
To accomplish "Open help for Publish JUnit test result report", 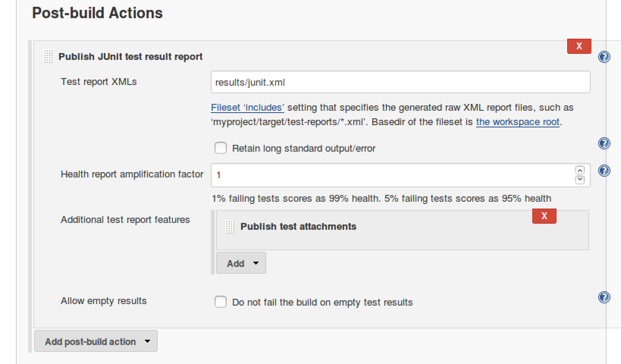I will click(x=604, y=57).
